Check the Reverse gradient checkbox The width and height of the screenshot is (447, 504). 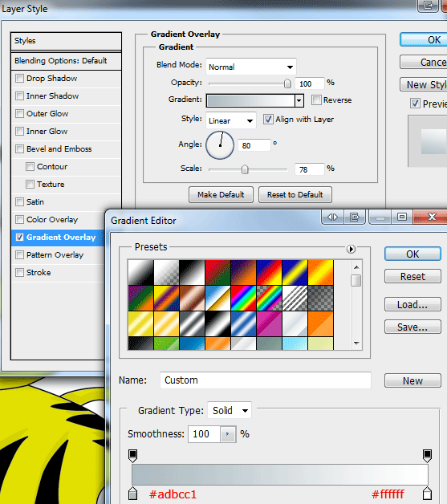(316, 100)
